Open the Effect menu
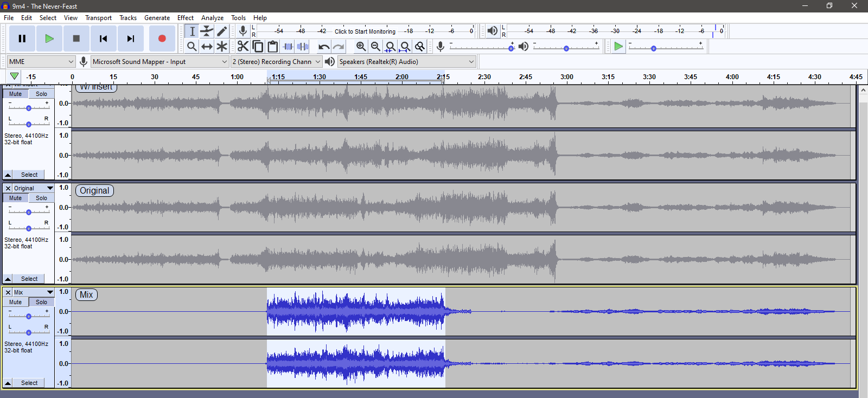Image resolution: width=868 pixels, height=398 pixels. point(185,18)
